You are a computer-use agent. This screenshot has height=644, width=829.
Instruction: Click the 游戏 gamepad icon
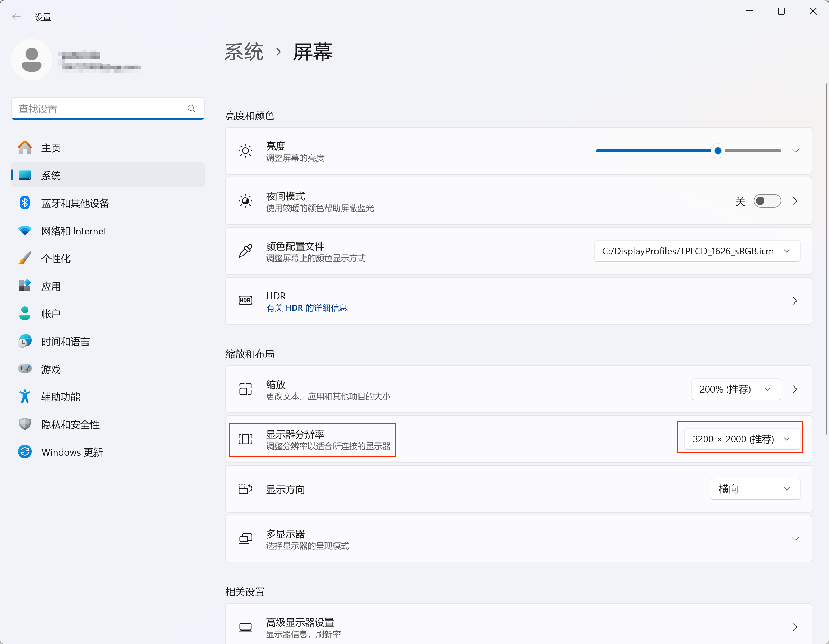25,369
